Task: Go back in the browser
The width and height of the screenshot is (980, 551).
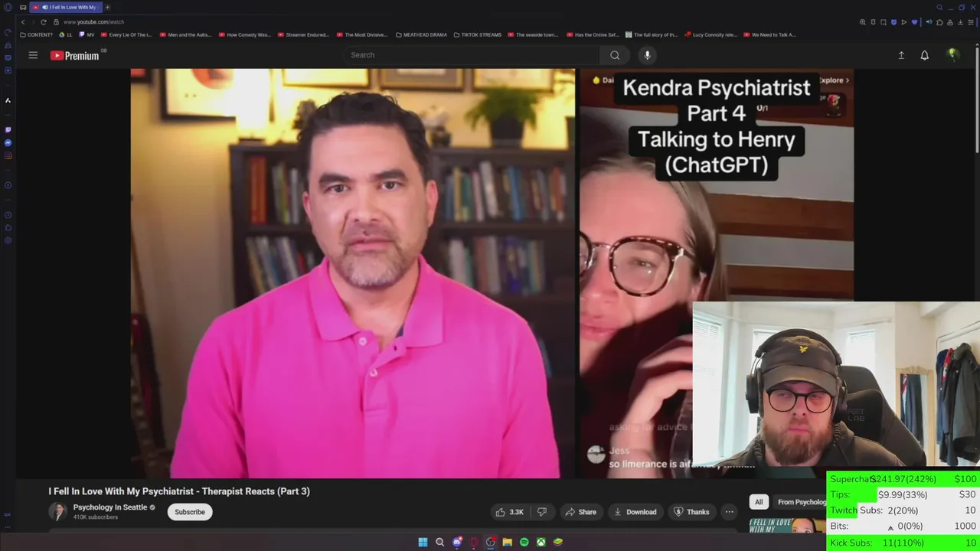Action: click(23, 22)
